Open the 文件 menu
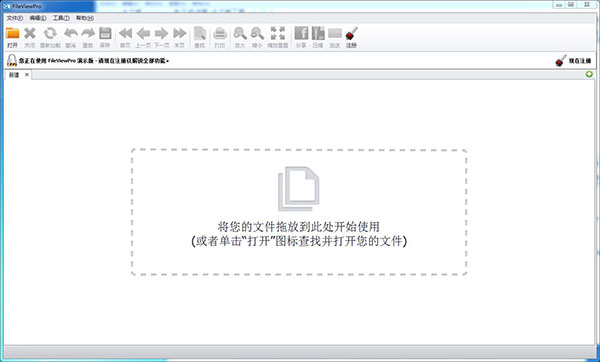This screenshot has width=600, height=362. coord(15,18)
